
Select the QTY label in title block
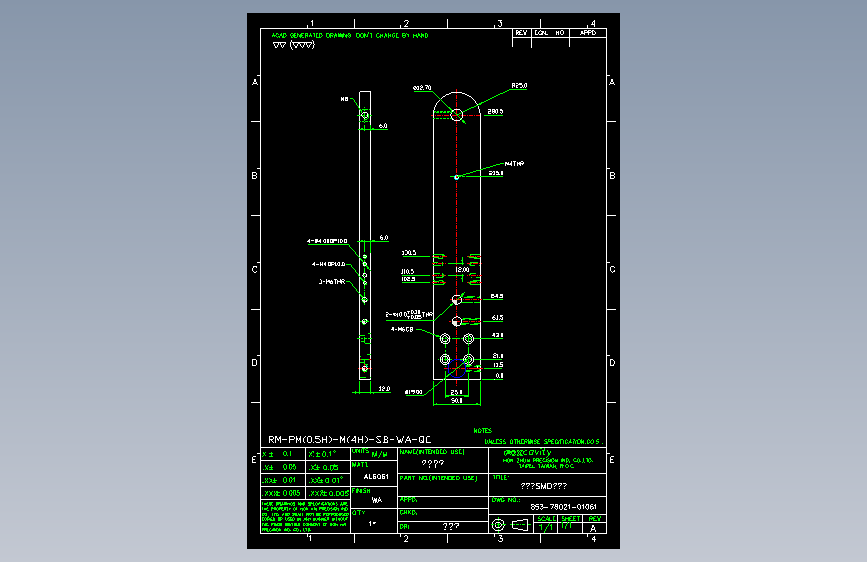click(358, 513)
